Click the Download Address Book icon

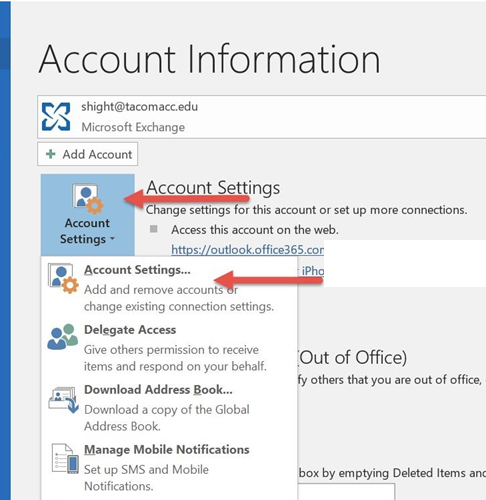63,400
